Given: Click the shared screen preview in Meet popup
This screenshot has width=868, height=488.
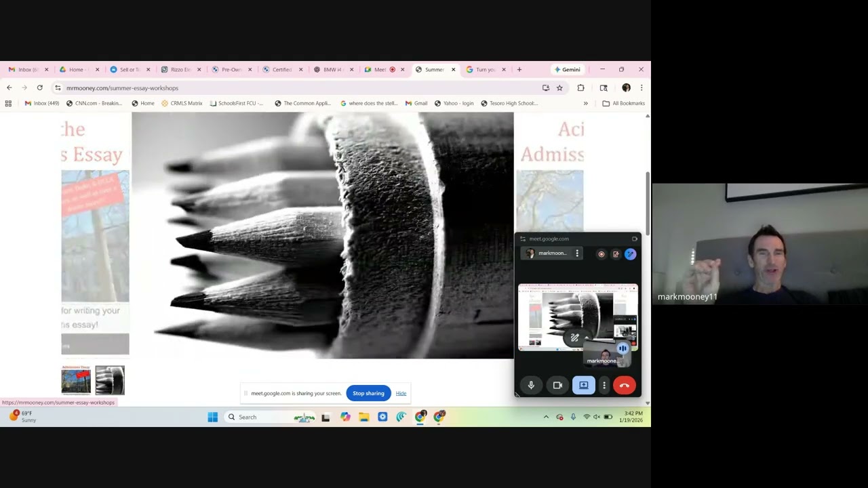Looking at the screenshot, I should pos(578,317).
